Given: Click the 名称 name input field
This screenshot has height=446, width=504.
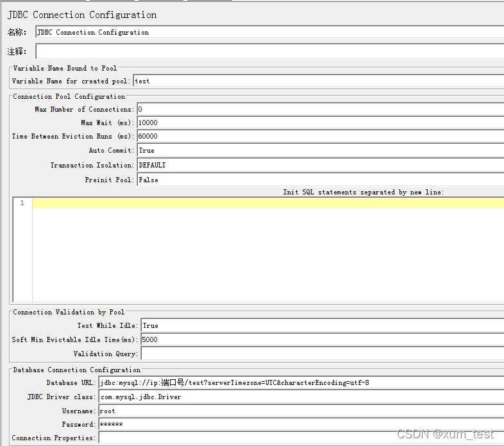Looking at the screenshot, I should pyautogui.click(x=269, y=32).
